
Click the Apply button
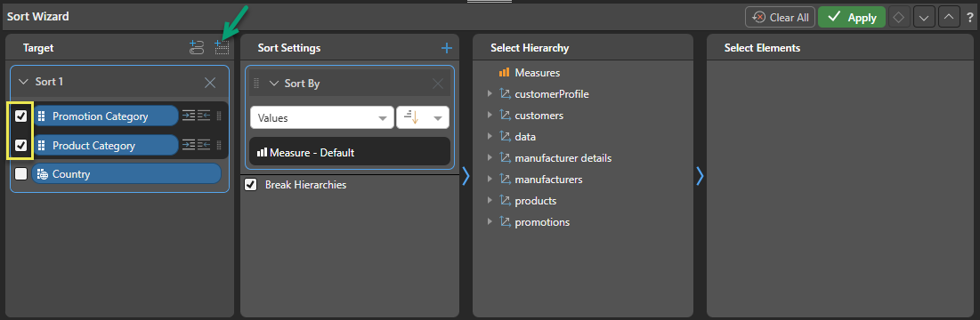click(x=852, y=18)
